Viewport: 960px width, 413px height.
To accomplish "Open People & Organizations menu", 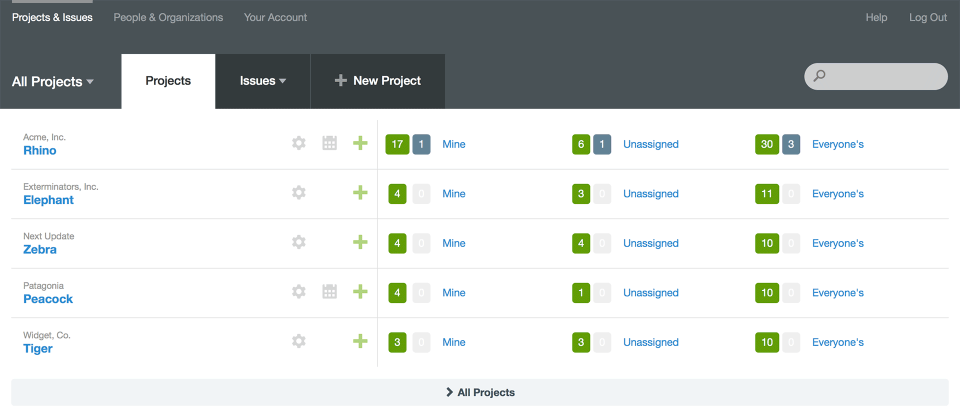I will point(168,17).
